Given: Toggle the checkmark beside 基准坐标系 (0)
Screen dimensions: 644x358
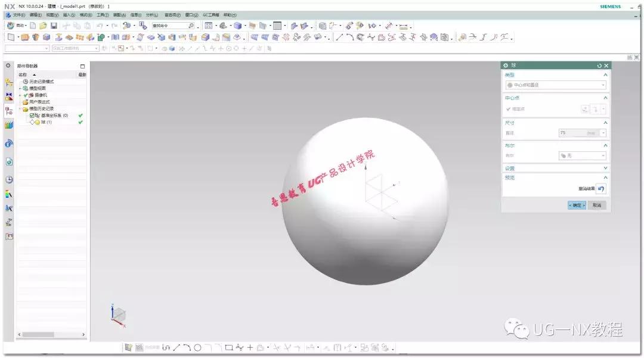Looking at the screenshot, I should click(80, 116).
